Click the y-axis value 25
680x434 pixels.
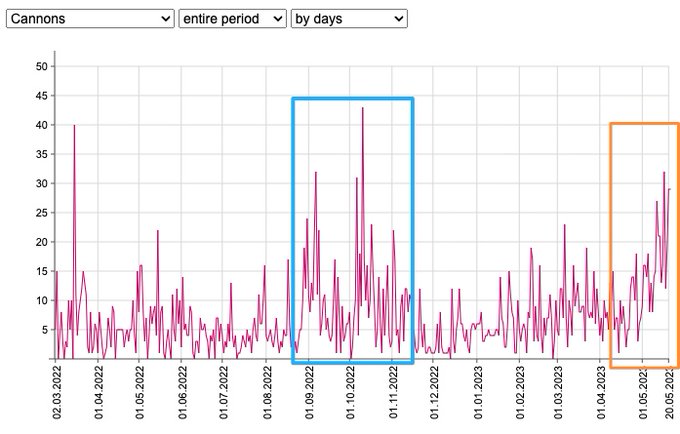click(42, 213)
